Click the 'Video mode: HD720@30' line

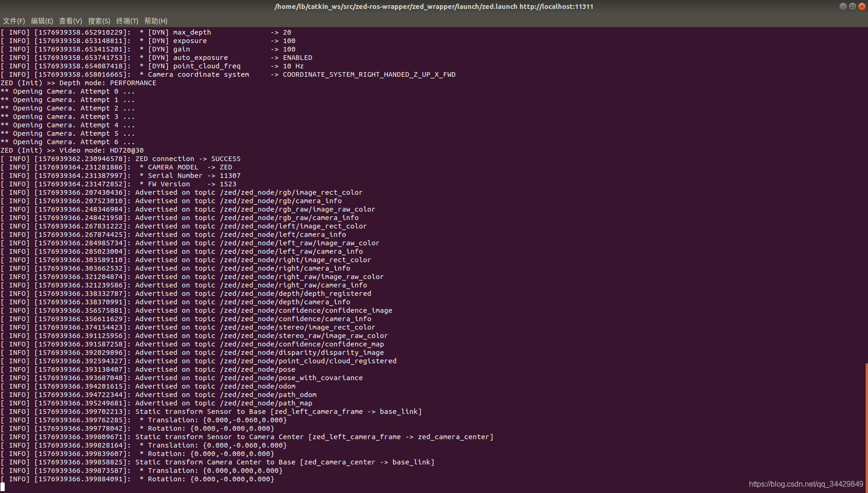[72, 150]
